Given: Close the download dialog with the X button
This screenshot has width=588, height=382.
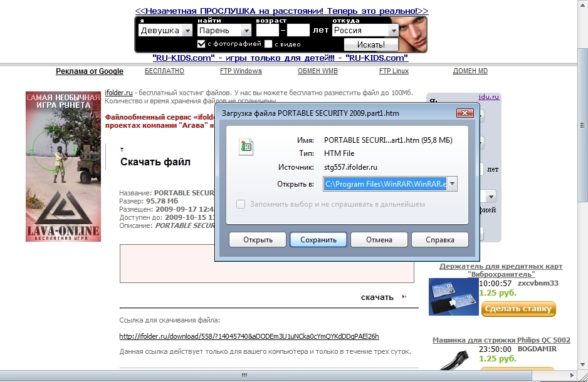Looking at the screenshot, I should click(x=465, y=113).
